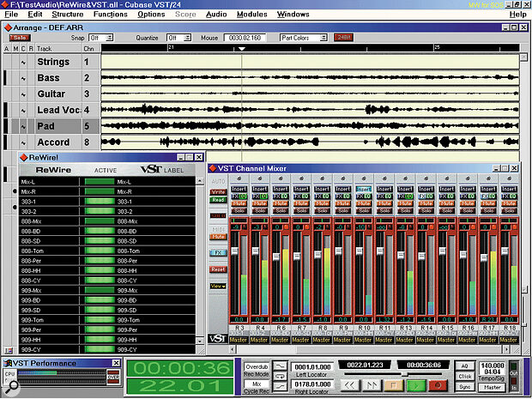
Task: Toggle ReWire active switch for Mix-L
Action: [100, 182]
